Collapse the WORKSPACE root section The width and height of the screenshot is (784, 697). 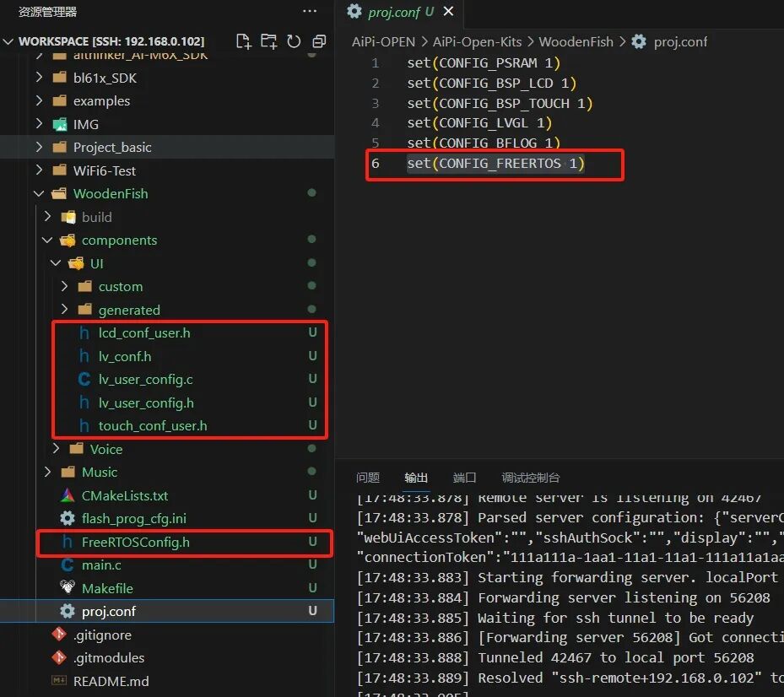(8, 41)
